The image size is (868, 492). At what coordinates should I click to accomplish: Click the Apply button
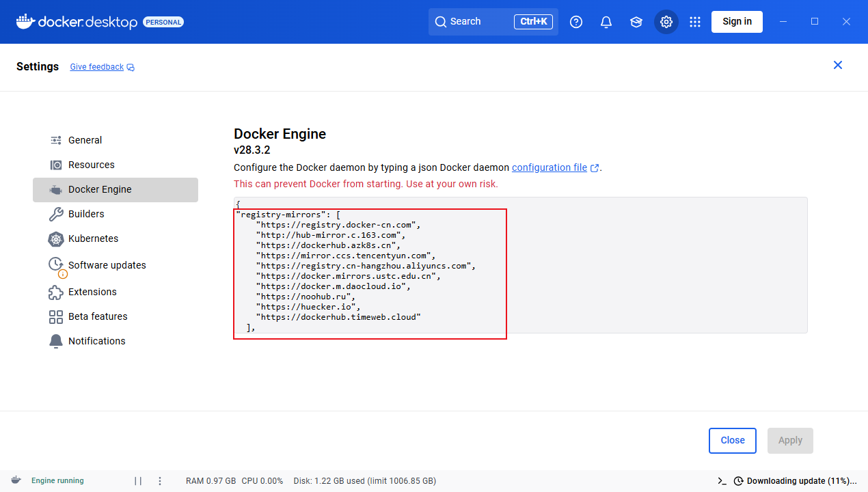(x=790, y=441)
